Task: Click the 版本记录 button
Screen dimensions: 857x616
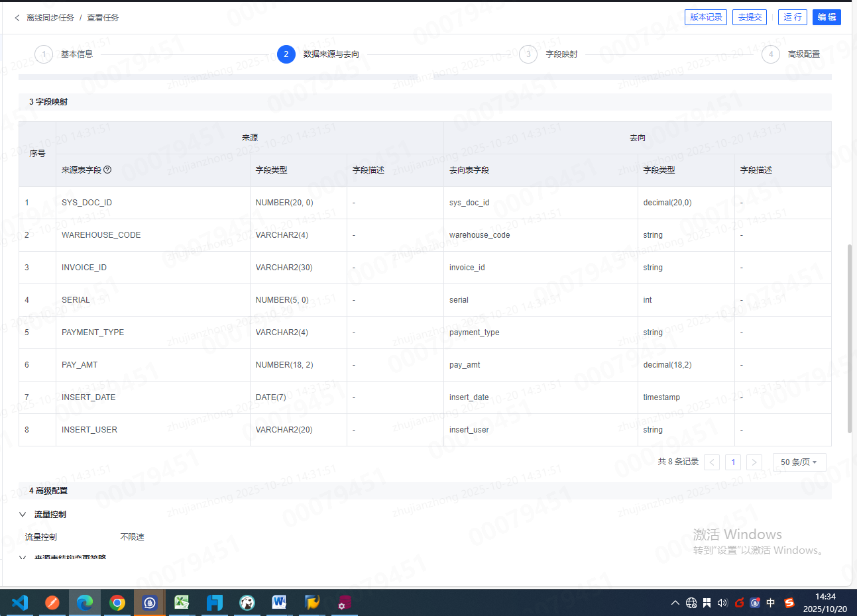Action: (705, 17)
